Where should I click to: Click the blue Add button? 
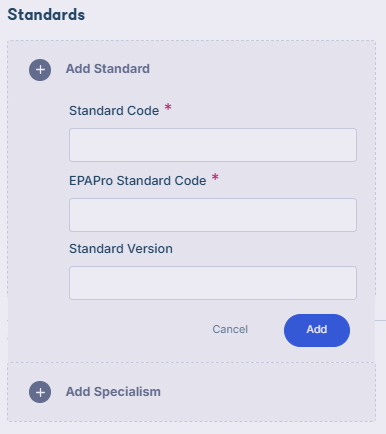click(x=317, y=330)
